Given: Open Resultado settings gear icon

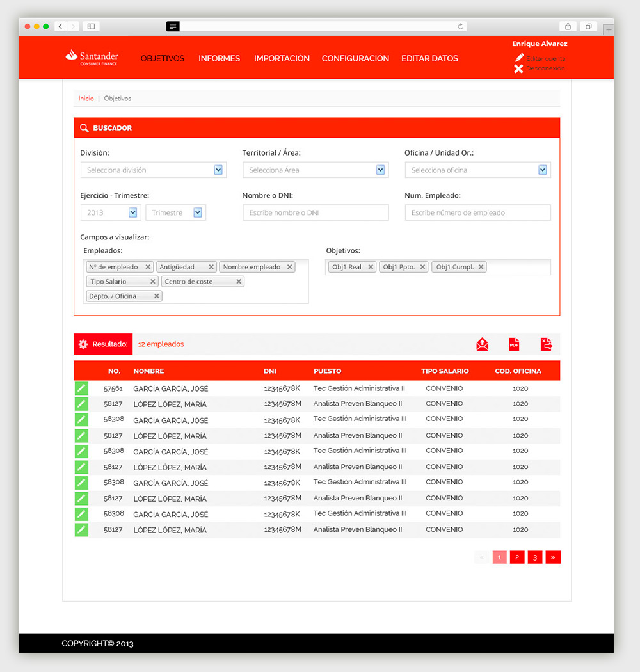Looking at the screenshot, I should click(83, 344).
